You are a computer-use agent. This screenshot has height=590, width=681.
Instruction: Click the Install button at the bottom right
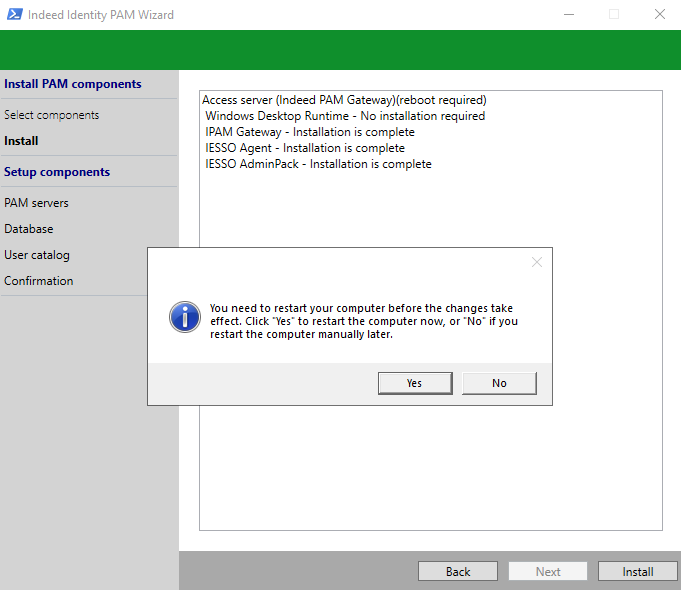pyautogui.click(x=637, y=571)
